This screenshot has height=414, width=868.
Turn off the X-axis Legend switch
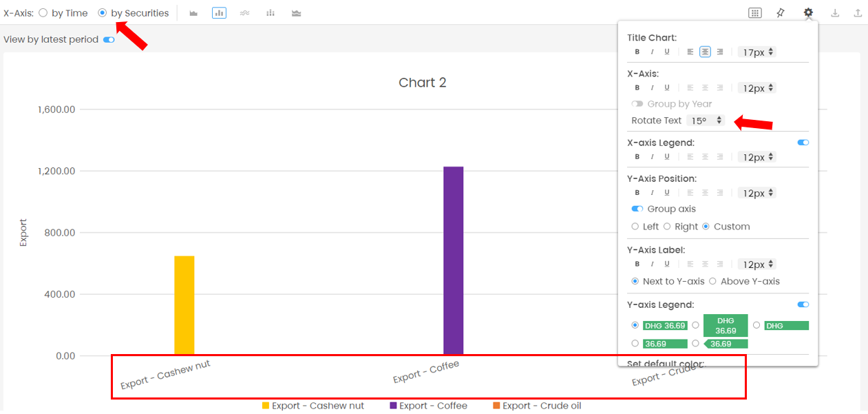(803, 143)
